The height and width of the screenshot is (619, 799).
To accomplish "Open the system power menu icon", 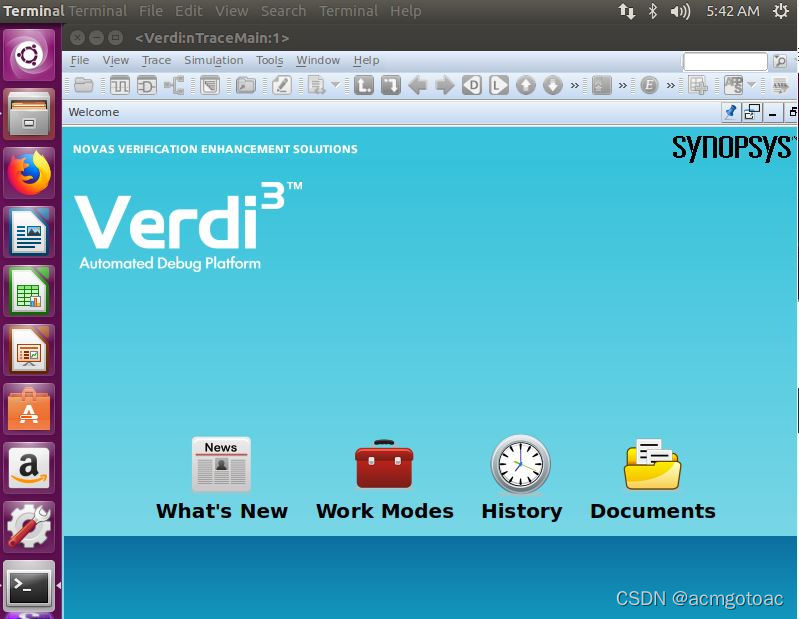I will [x=781, y=11].
